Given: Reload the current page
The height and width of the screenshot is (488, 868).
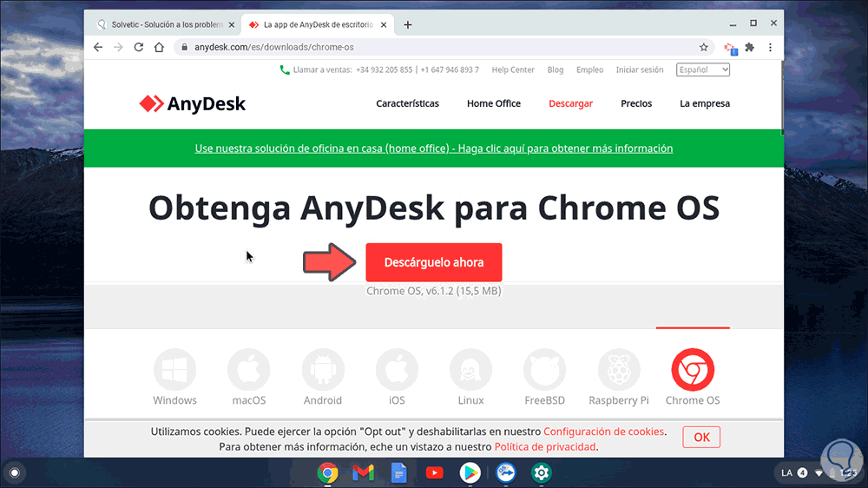Looking at the screenshot, I should tap(138, 47).
